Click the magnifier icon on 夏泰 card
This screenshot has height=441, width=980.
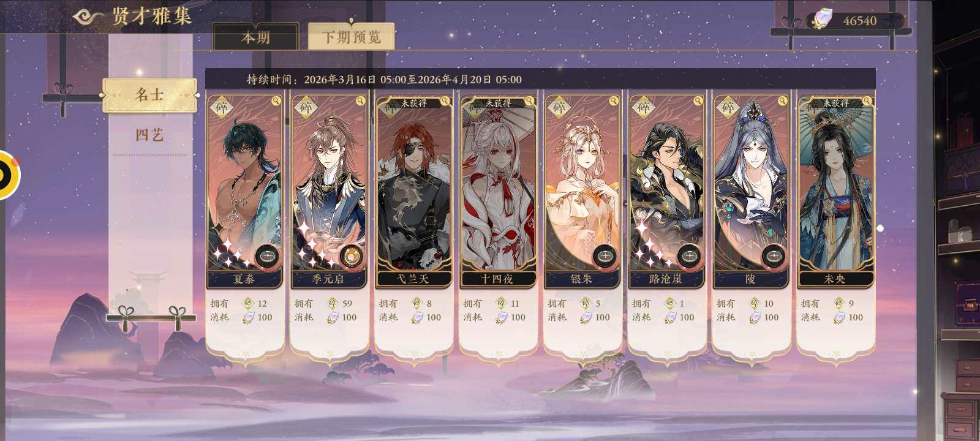coord(276,101)
